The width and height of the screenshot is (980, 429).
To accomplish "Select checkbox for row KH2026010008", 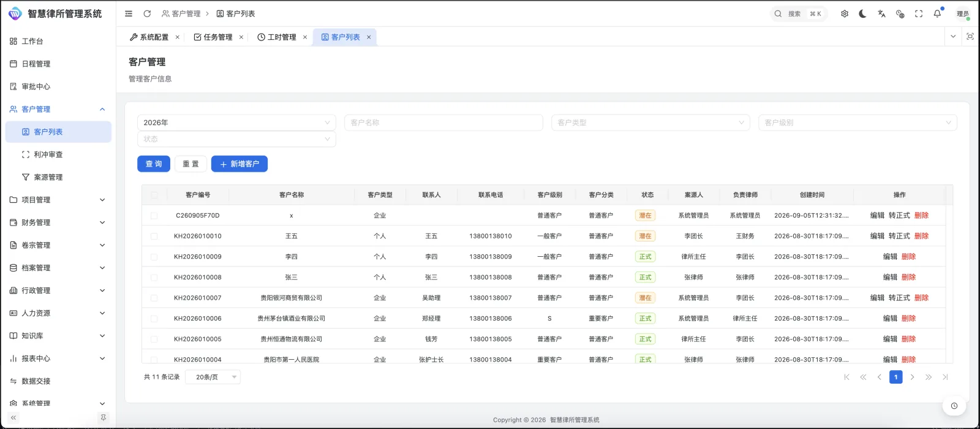I will pyautogui.click(x=154, y=278).
